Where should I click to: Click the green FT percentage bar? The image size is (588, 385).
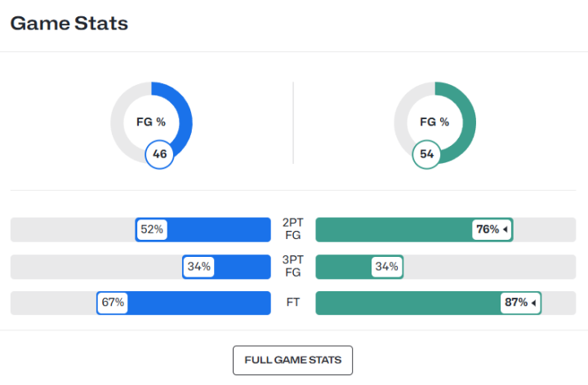[408, 303]
